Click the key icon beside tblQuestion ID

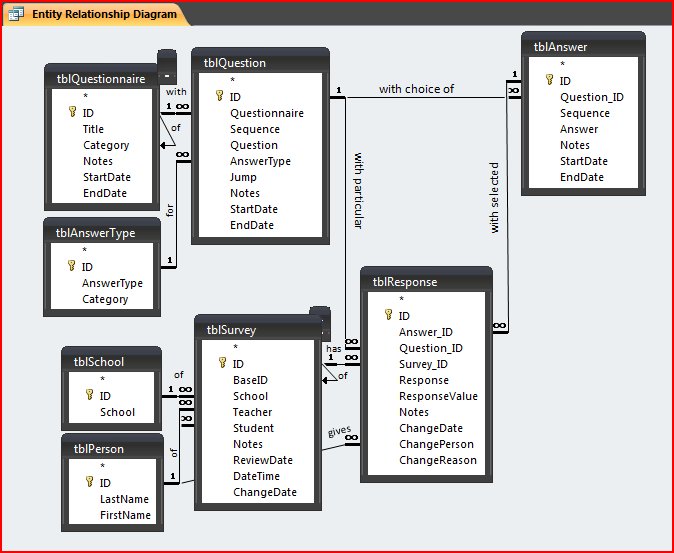point(220,97)
